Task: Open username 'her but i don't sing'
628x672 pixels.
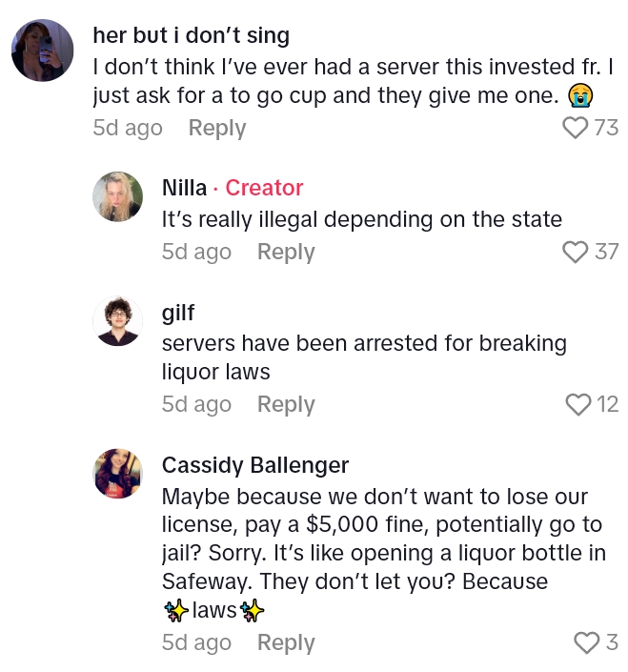Action: (192, 35)
